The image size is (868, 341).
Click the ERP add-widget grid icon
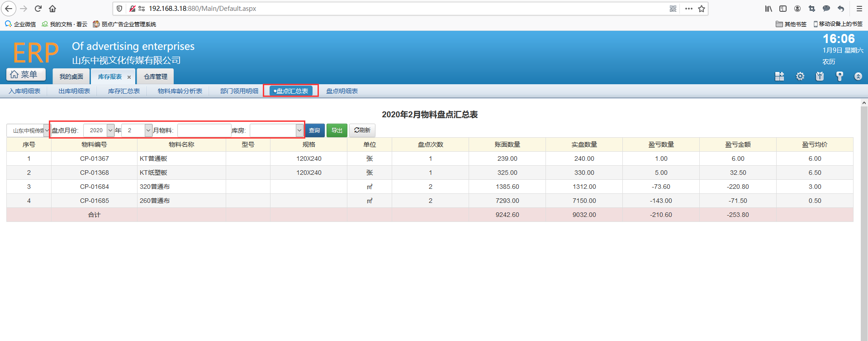pyautogui.click(x=779, y=77)
